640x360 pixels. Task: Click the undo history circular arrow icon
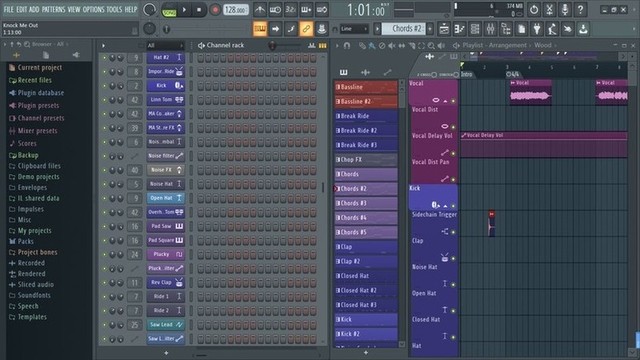[534, 9]
